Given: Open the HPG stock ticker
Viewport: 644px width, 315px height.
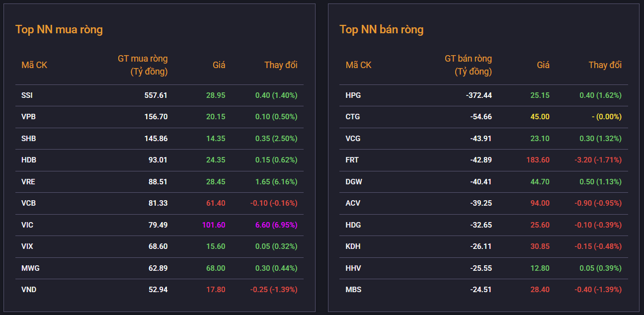Looking at the screenshot, I should point(353,95).
